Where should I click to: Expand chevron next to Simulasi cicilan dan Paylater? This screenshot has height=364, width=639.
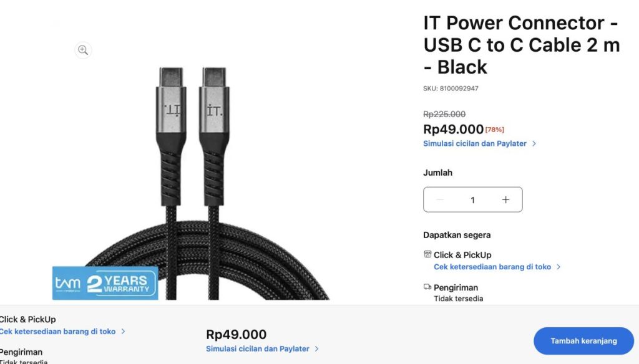(535, 143)
